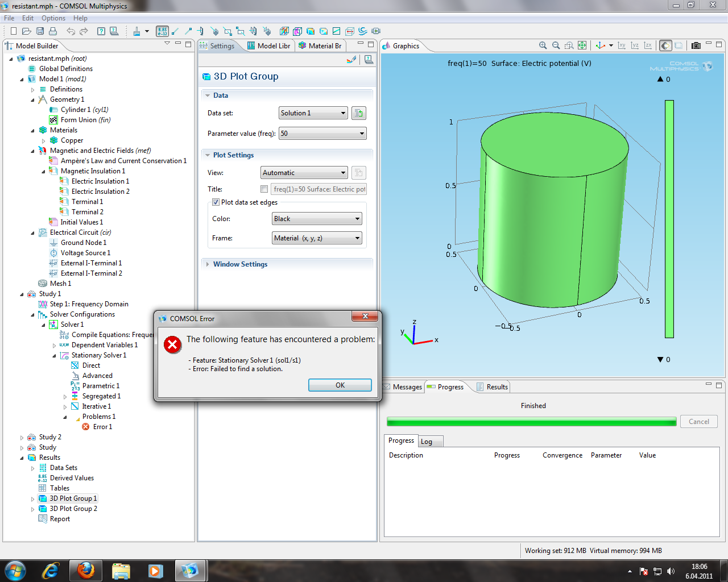The width and height of the screenshot is (728, 582).
Task: Switch to the Messages tab
Action: [404, 387]
